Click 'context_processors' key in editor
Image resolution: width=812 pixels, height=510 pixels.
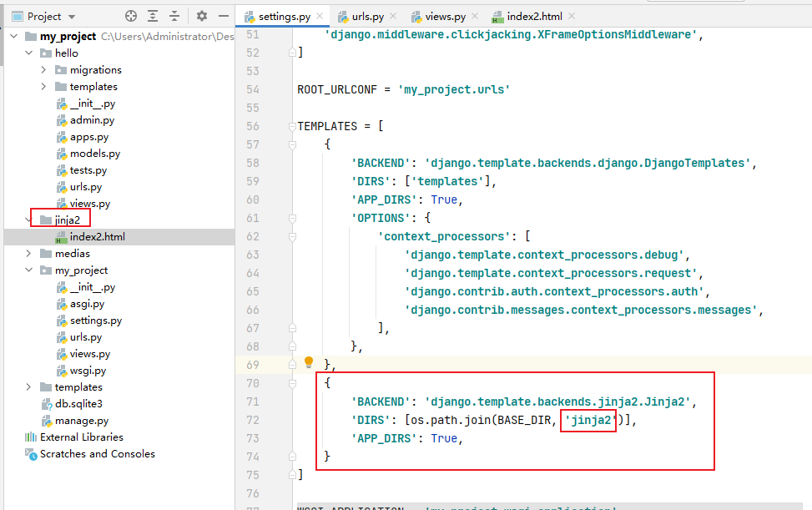click(x=444, y=236)
